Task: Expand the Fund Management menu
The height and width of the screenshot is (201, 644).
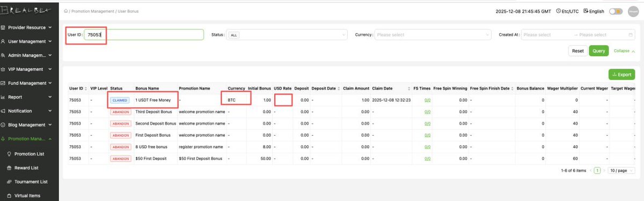Action: click(x=50, y=83)
